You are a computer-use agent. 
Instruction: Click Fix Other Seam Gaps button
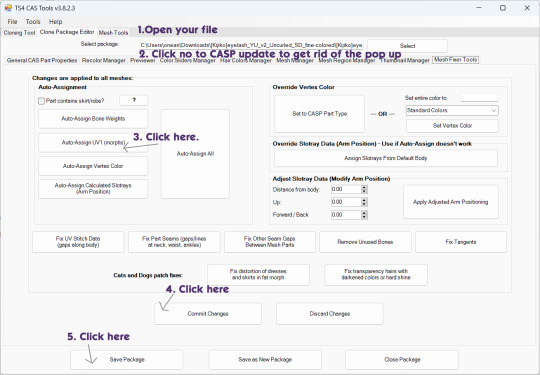270,242
